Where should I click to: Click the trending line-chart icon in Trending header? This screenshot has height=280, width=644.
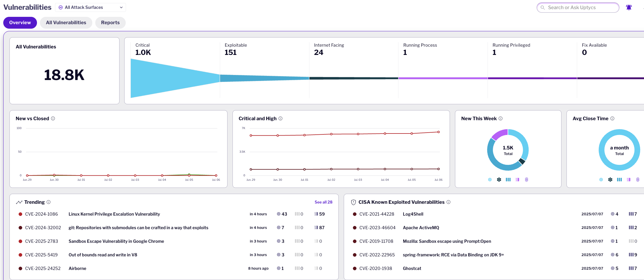(19, 202)
